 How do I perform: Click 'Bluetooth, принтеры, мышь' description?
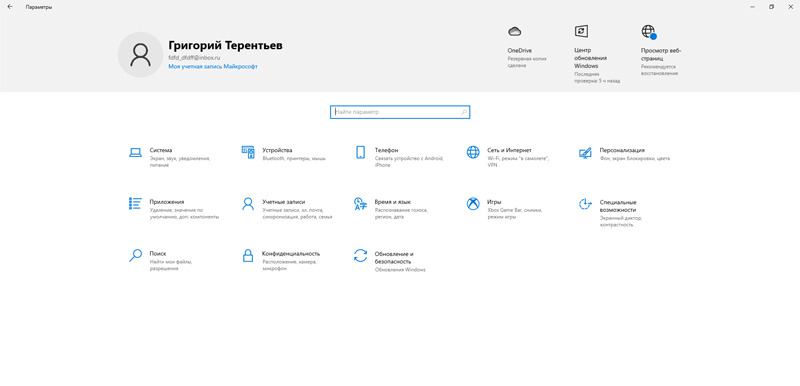pyautogui.click(x=294, y=159)
